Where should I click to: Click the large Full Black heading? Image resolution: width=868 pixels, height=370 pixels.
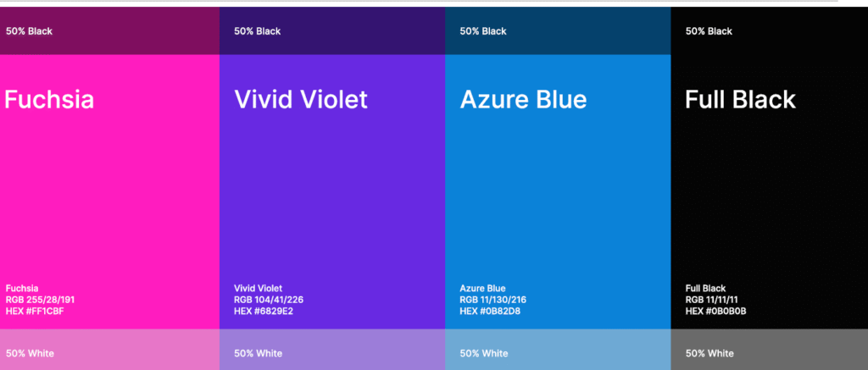tap(740, 100)
